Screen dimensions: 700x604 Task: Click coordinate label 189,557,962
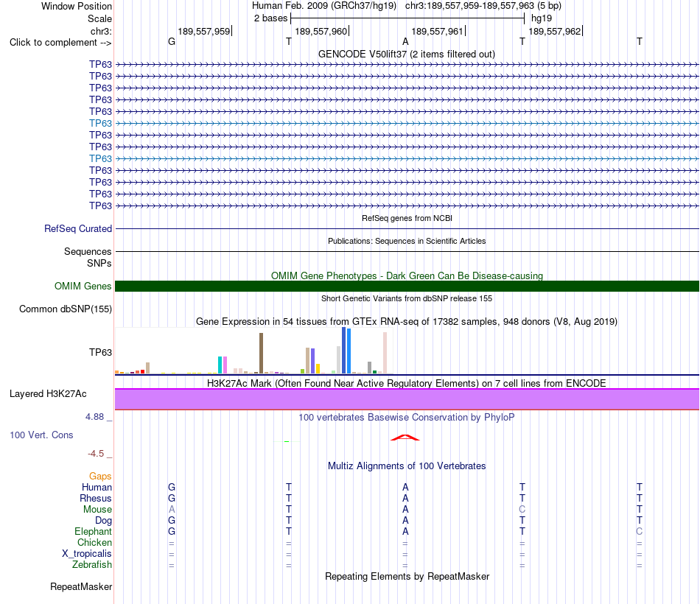[555, 31]
